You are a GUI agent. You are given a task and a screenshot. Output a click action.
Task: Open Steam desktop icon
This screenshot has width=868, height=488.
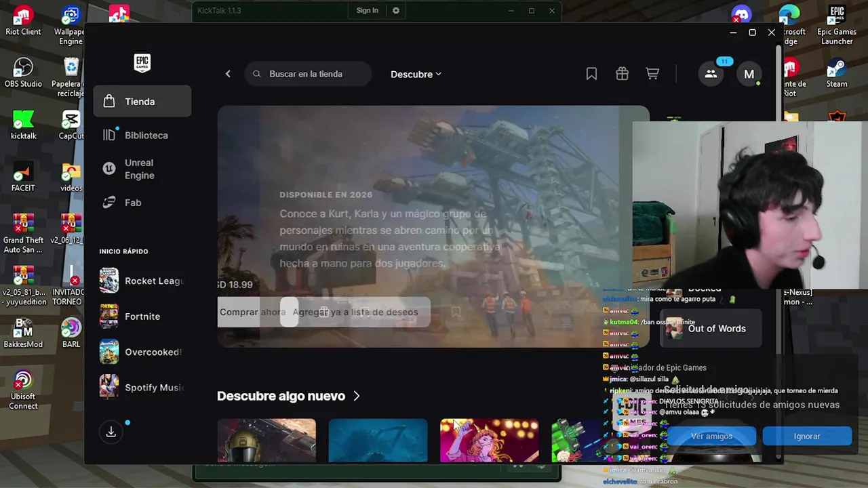pyautogui.click(x=837, y=73)
